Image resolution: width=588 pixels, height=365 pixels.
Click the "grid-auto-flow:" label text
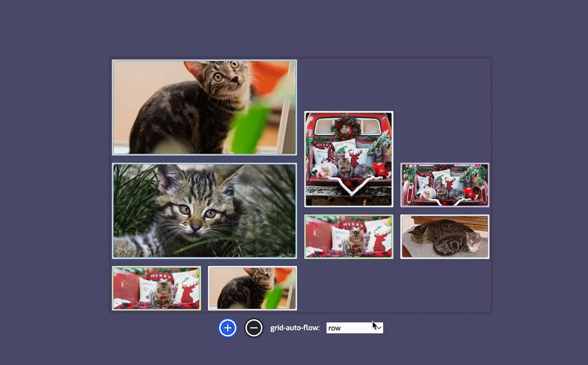295,328
